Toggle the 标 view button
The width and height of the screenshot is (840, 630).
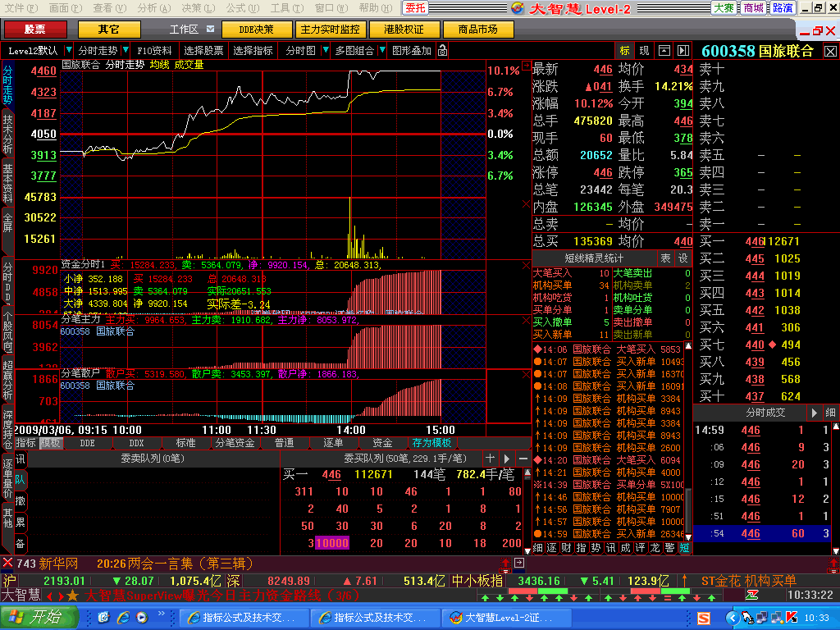[x=624, y=50]
